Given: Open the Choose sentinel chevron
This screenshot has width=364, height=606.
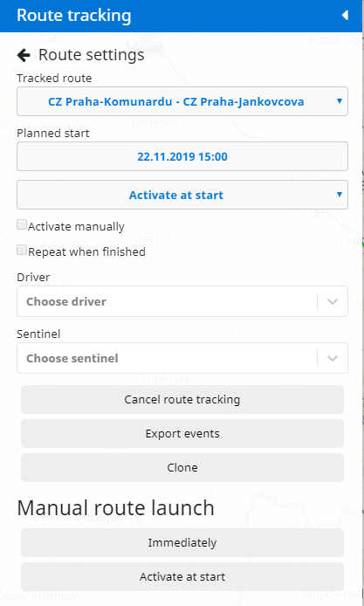Looking at the screenshot, I should [x=333, y=358].
